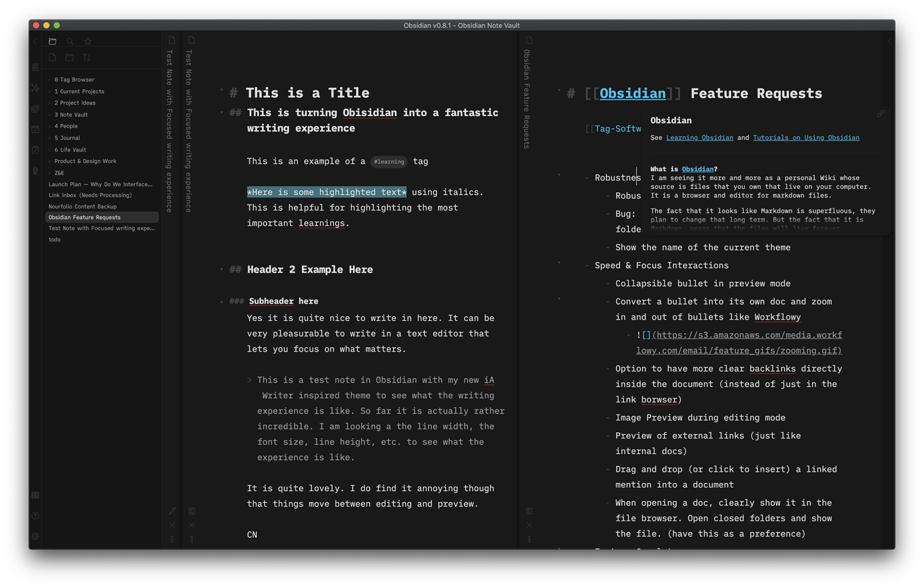Screen dimensions: 924x587
Task: Open quick switcher ribbon icon
Action: point(35,67)
